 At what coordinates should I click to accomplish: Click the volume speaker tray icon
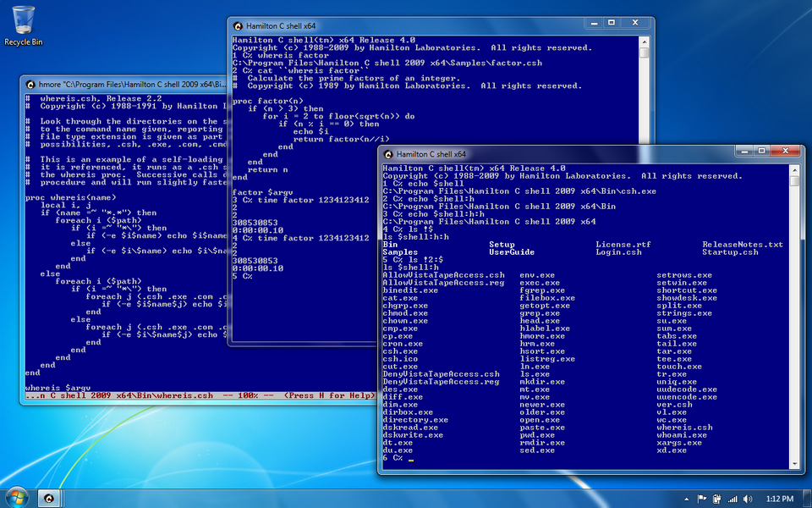[747, 499]
